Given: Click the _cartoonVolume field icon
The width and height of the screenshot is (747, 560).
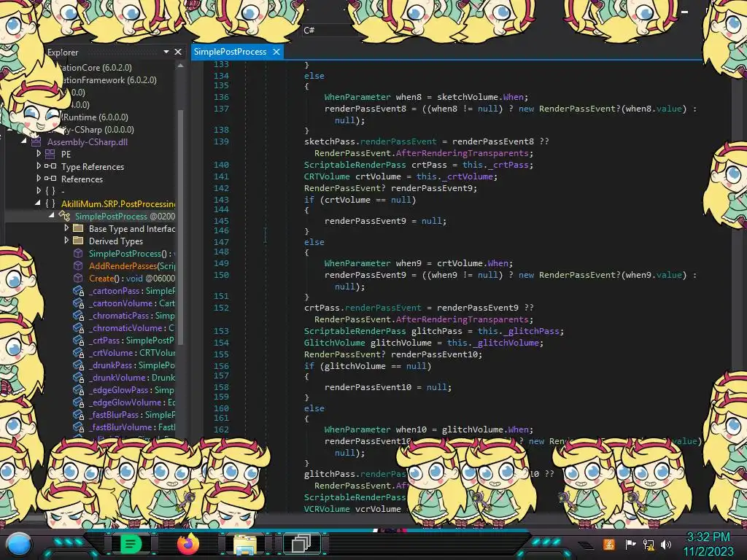Looking at the screenshot, I should (x=79, y=303).
